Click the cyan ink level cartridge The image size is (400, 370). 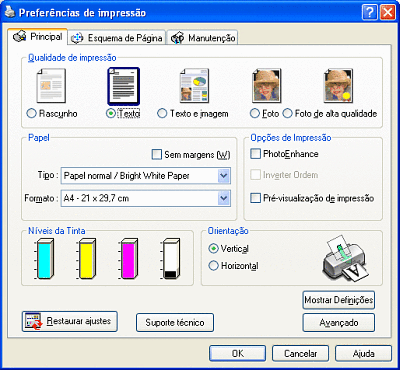click(44, 259)
